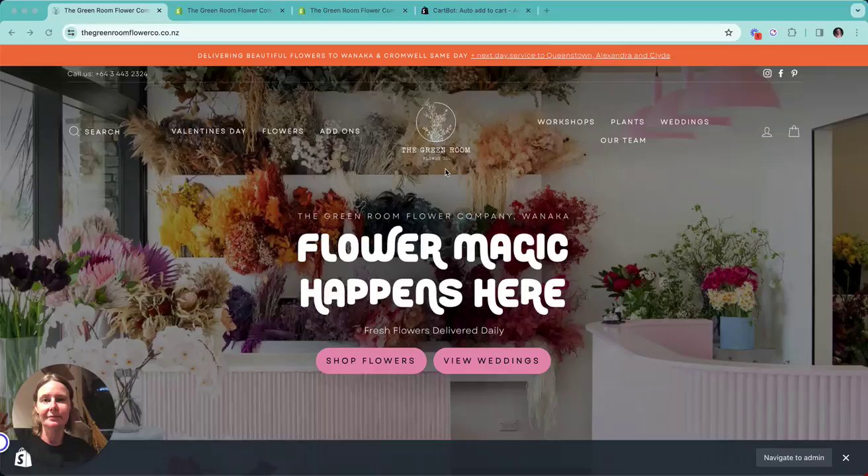
Task: Open the Add Ons menu
Action: 340,131
